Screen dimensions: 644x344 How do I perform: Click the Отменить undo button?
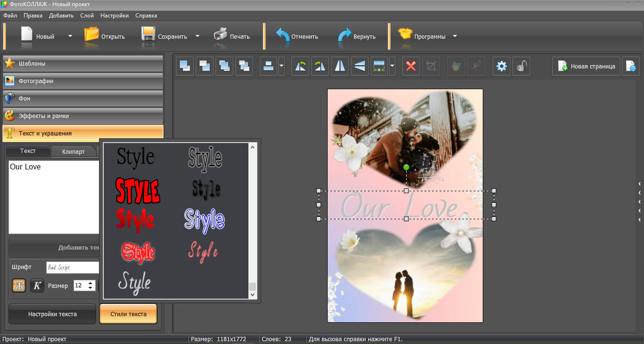pyautogui.click(x=296, y=36)
